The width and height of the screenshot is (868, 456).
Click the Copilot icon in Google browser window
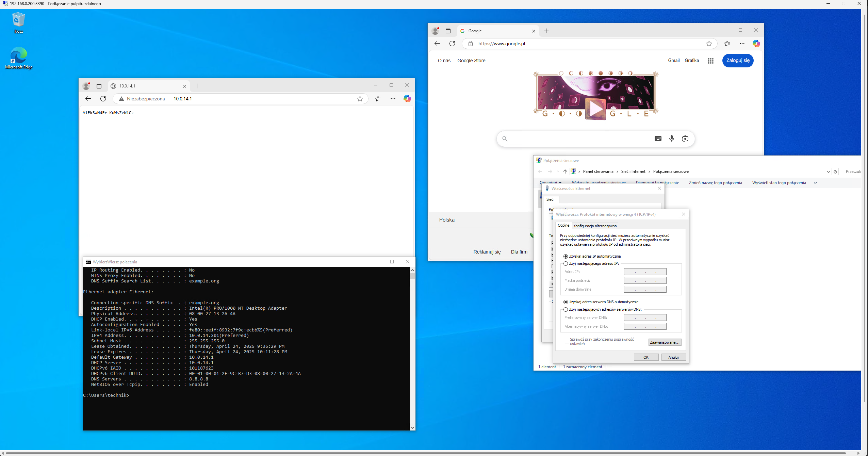click(x=756, y=44)
